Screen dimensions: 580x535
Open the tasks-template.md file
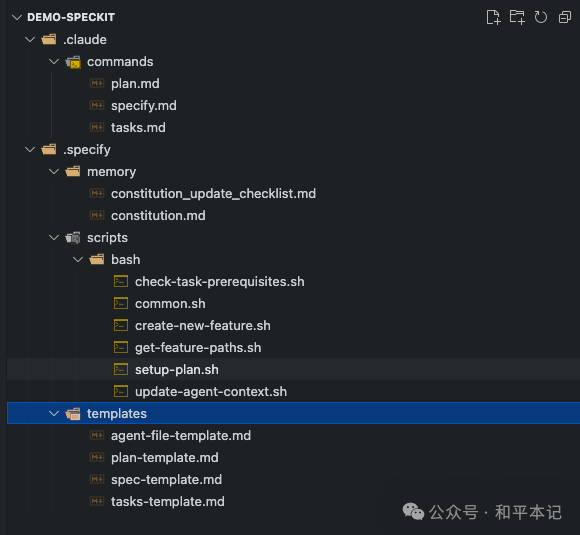click(168, 502)
